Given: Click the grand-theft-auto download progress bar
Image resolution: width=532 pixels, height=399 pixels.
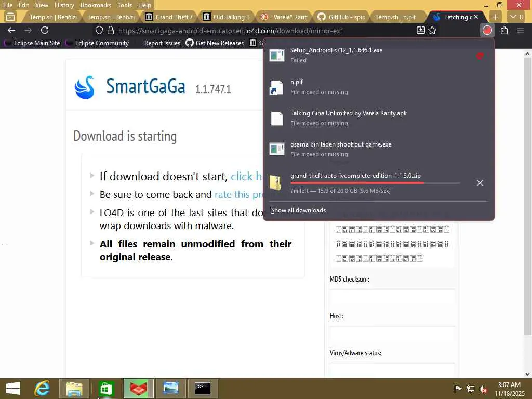Looking at the screenshot, I should coord(375,183).
